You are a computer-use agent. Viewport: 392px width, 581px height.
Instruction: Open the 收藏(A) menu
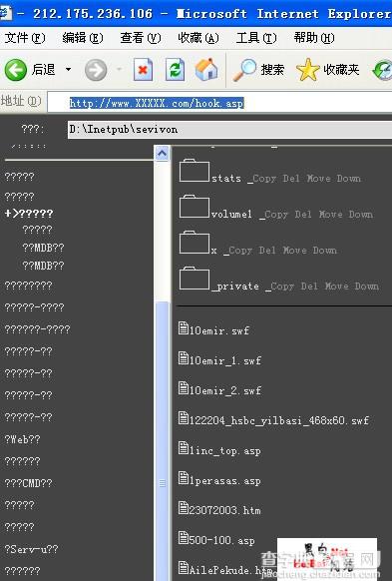(198, 37)
